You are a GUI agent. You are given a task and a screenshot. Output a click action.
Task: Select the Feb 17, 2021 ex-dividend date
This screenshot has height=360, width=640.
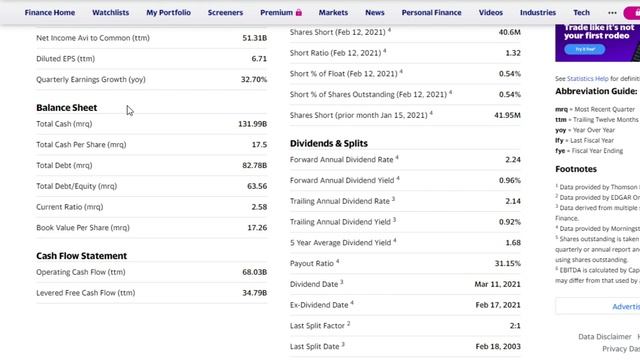[498, 305]
